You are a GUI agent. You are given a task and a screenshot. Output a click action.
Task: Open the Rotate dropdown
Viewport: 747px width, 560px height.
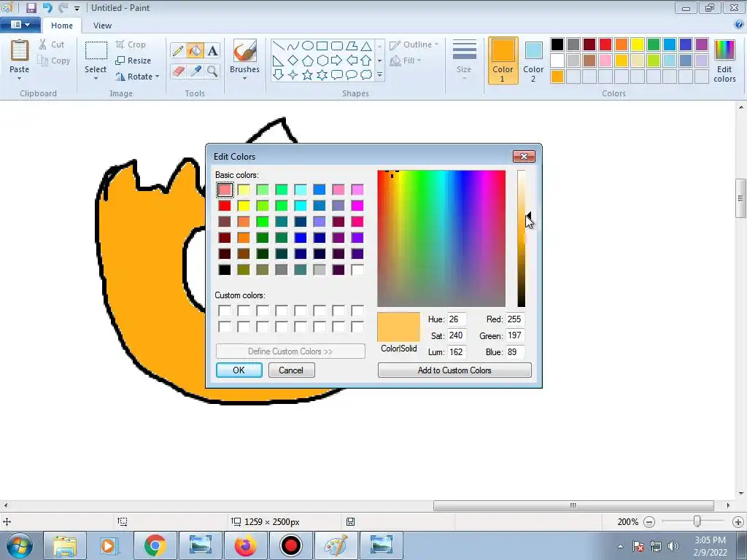click(138, 76)
